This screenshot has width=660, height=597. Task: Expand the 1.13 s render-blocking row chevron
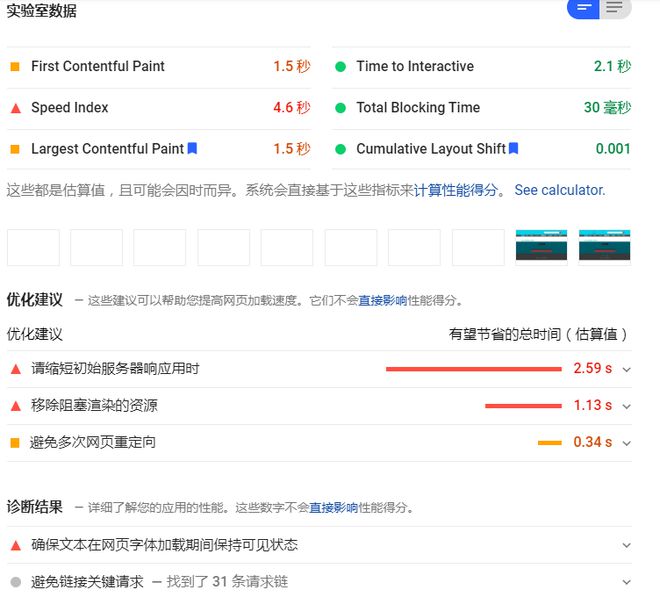click(x=626, y=407)
